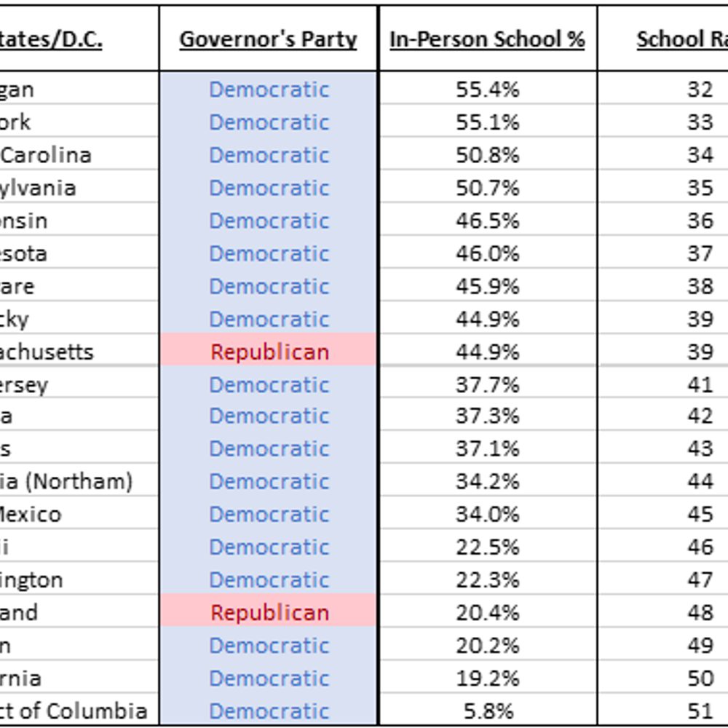Viewport: 728px width, 728px height.
Task: Click the Republican cell in Massachusetts row
Action: (x=269, y=352)
